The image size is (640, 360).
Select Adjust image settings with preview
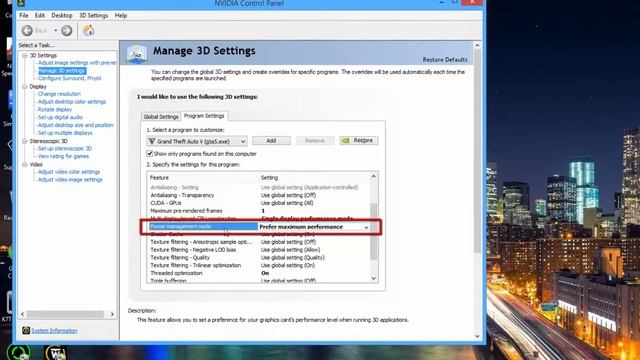(77, 63)
